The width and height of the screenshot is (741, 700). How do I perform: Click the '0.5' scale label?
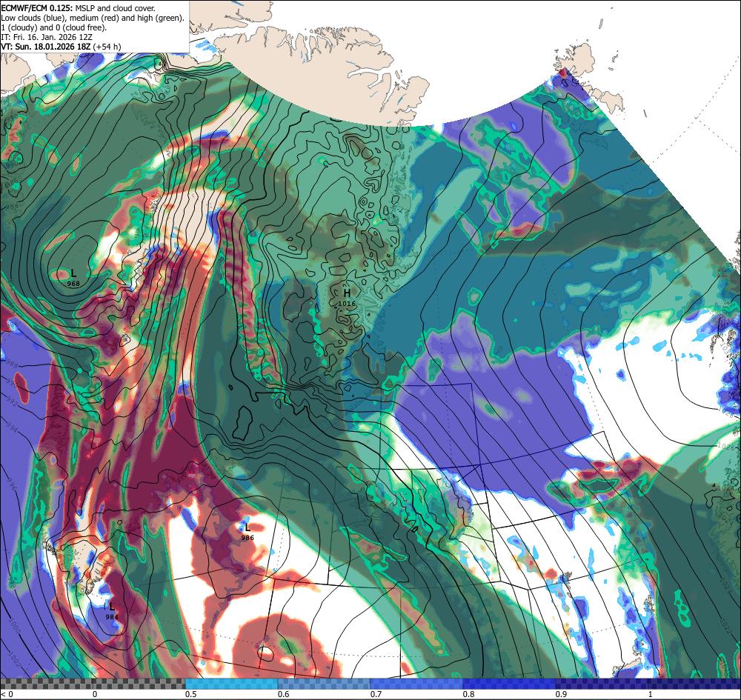pos(191,694)
